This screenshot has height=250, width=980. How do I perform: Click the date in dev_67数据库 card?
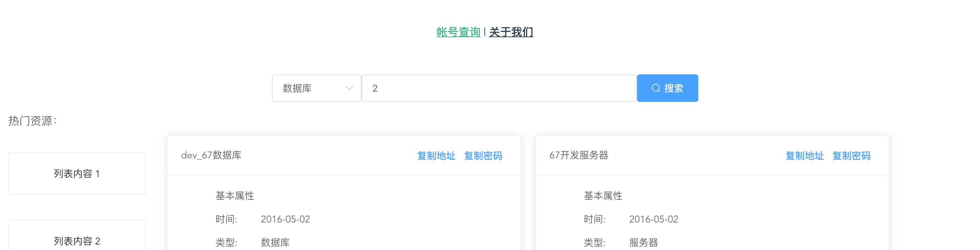point(285,219)
